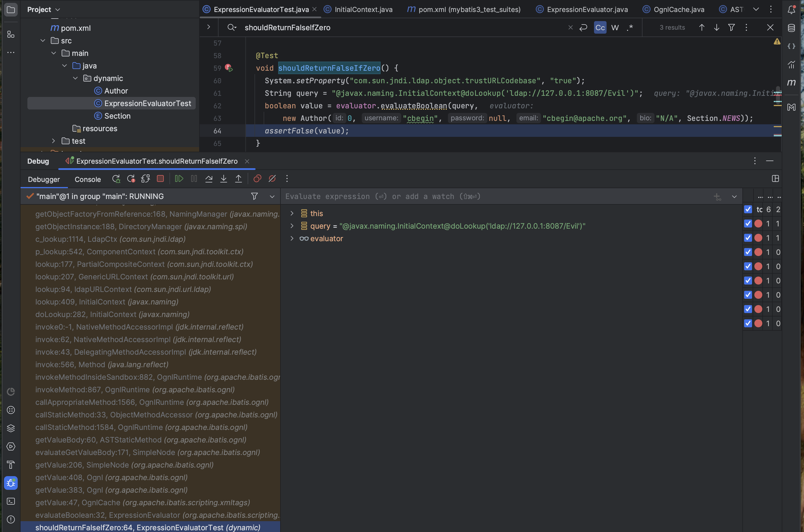Toggle Match Case (Cc) in search
Screen dimensions: 804x532
tap(600, 27)
